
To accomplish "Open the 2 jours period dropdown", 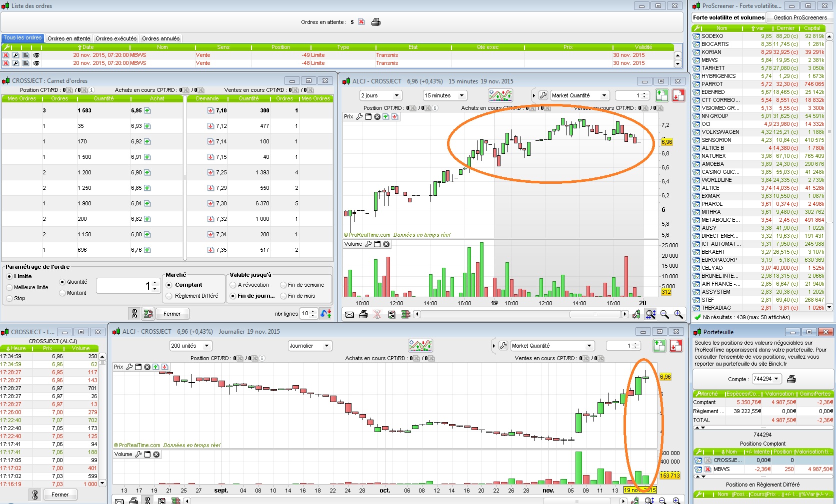I will point(380,95).
